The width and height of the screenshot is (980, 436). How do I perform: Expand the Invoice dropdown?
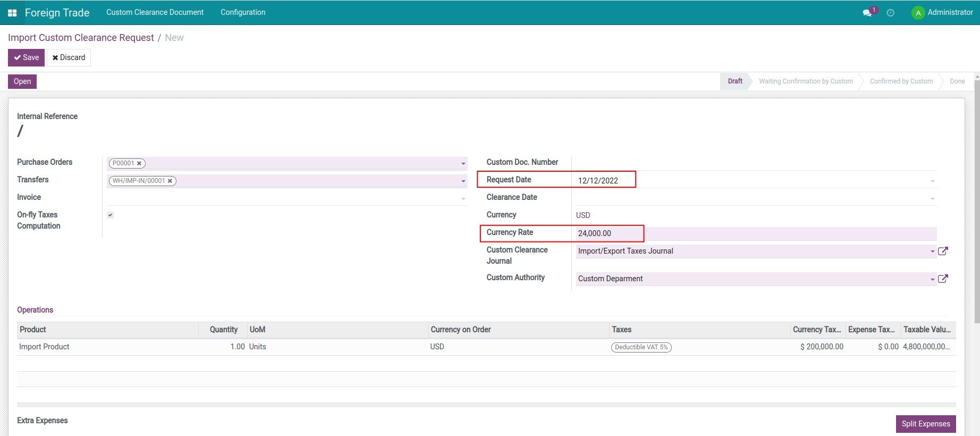463,199
